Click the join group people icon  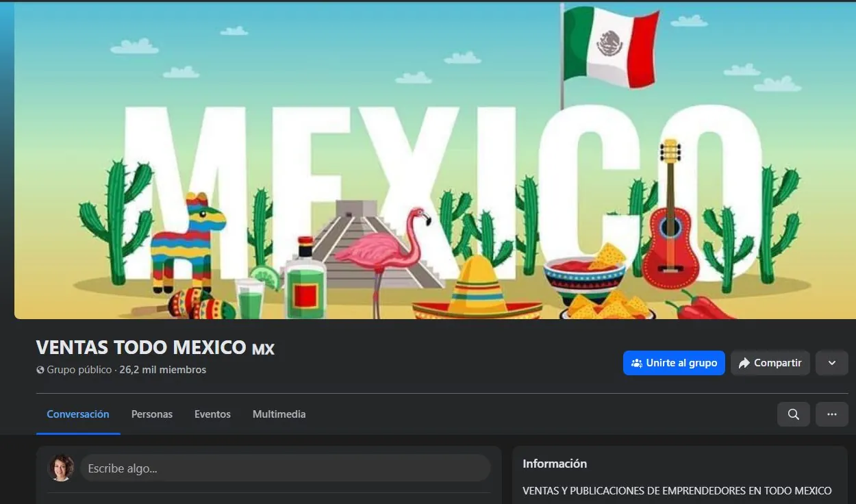coord(638,363)
